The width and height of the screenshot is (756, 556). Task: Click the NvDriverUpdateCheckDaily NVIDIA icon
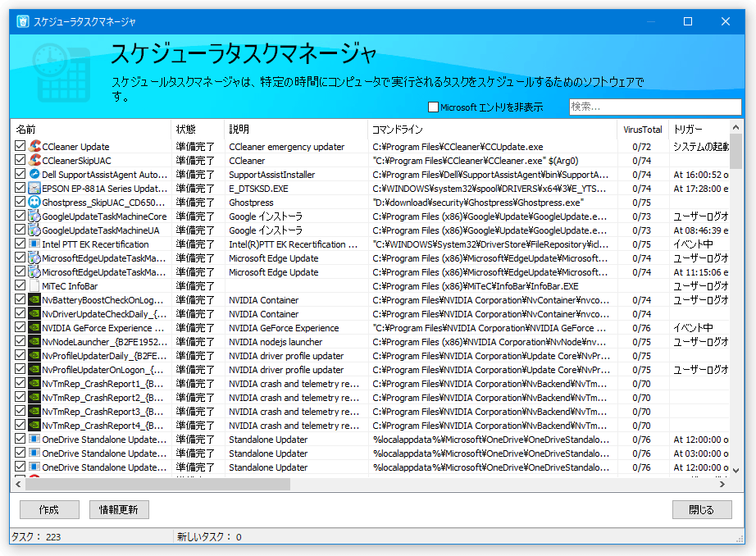(34, 314)
